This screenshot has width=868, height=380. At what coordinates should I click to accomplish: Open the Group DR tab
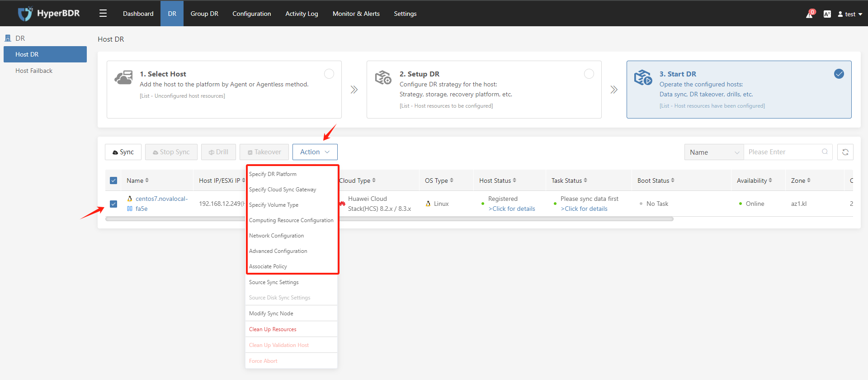(x=204, y=14)
